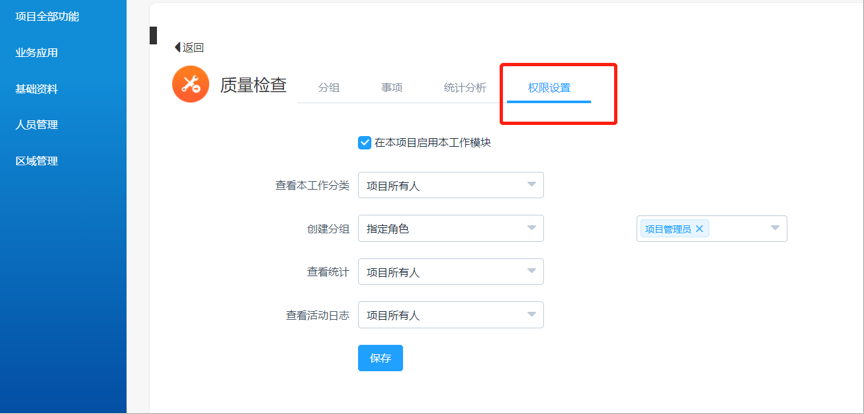This screenshot has height=414, width=864.
Task: Click the orange 质量检查 wrench icon
Action: coord(190,84)
